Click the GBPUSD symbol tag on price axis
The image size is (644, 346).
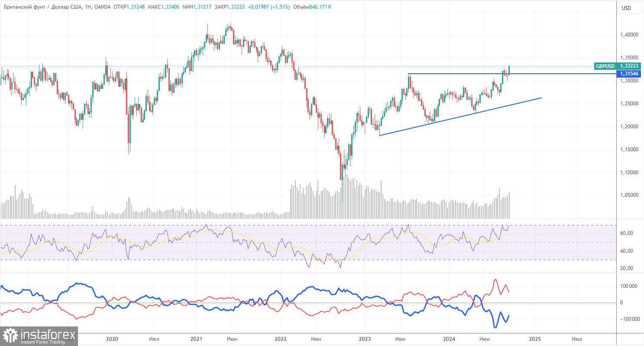605,66
